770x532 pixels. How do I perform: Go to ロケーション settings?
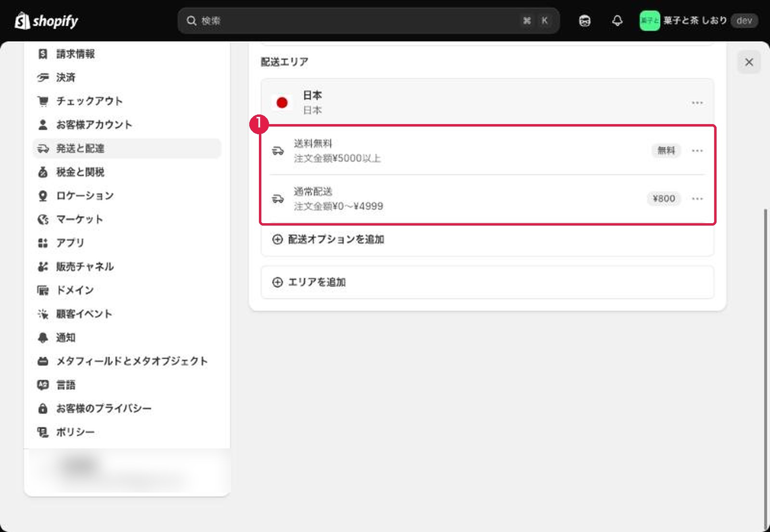point(127,195)
